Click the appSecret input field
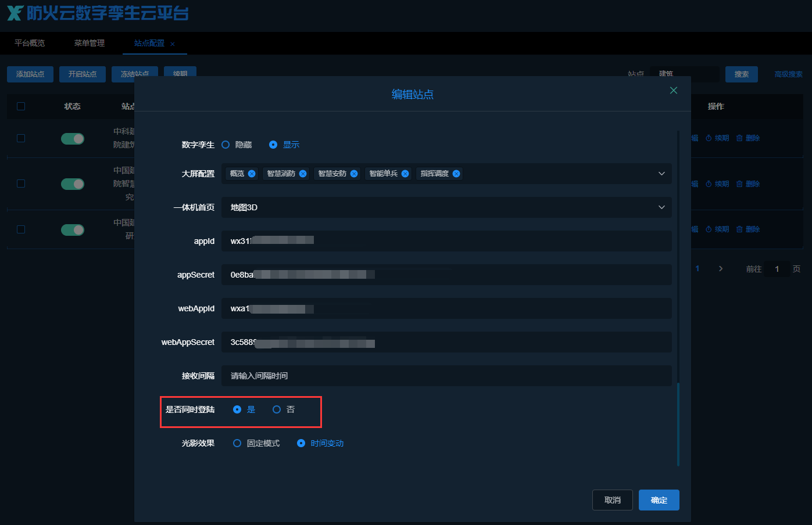This screenshot has height=525, width=812. pyautogui.click(x=446, y=275)
